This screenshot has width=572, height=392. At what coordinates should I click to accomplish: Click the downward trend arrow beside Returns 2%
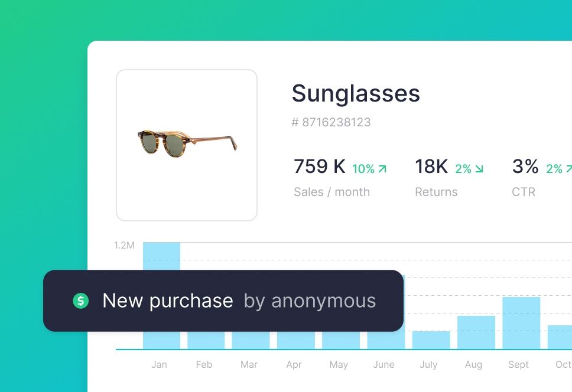click(480, 168)
